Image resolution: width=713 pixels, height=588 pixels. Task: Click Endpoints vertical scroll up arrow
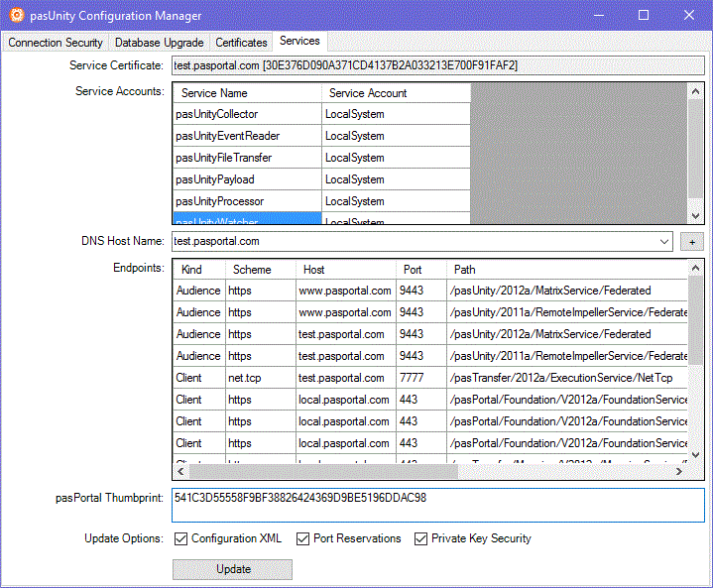pos(695,268)
